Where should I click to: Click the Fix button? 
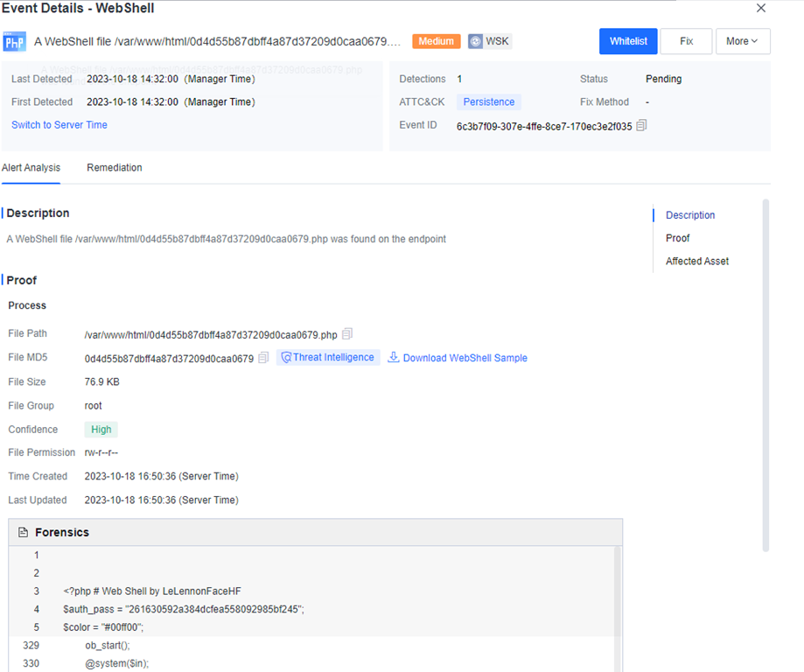(x=686, y=41)
